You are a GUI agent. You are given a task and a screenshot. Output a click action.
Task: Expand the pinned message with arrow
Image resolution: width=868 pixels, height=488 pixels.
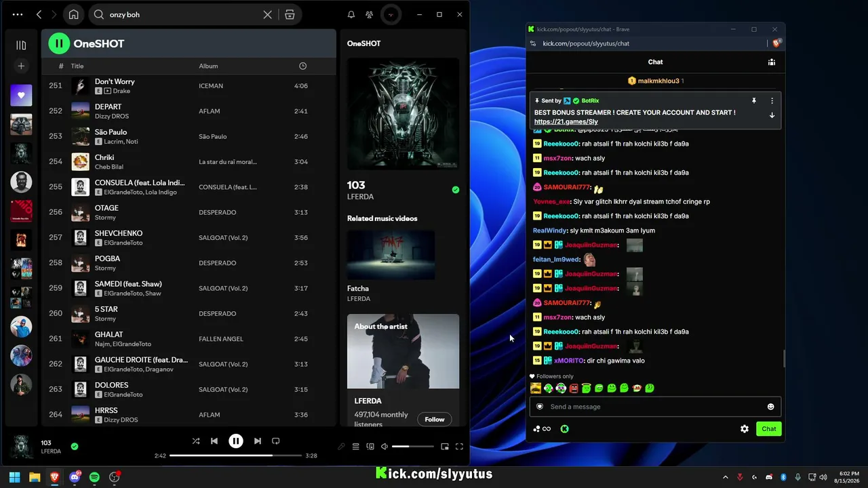coord(772,115)
